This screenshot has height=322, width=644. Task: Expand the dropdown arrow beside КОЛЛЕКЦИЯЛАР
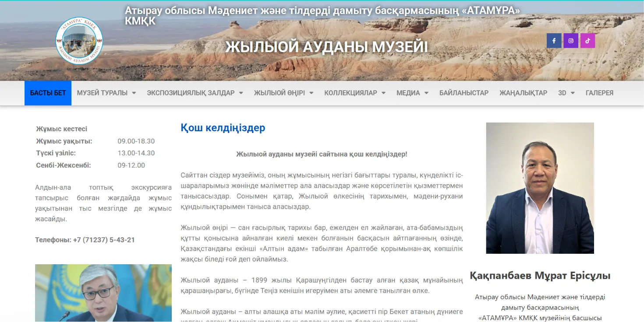point(383,93)
